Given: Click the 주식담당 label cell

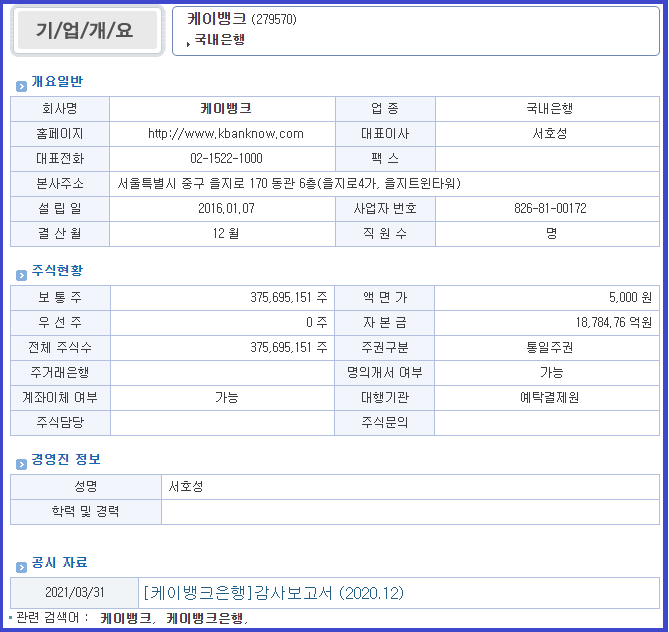Looking at the screenshot, I should [x=60, y=423].
